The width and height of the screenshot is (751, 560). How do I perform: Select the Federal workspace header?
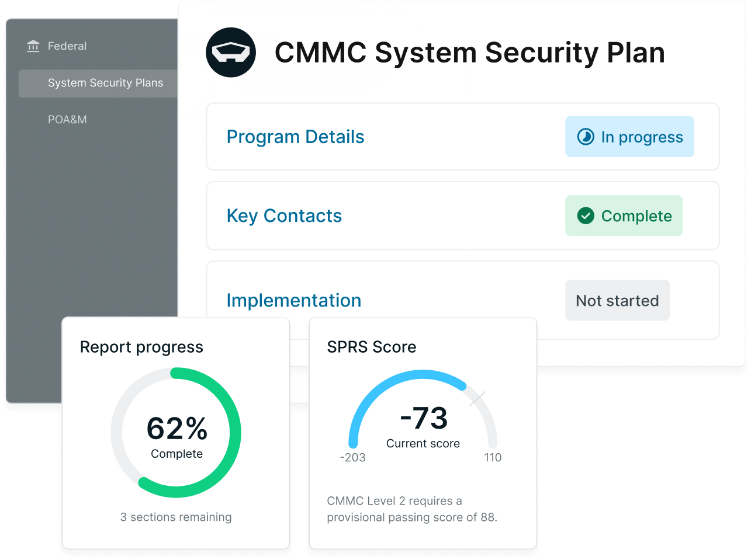pos(67,46)
